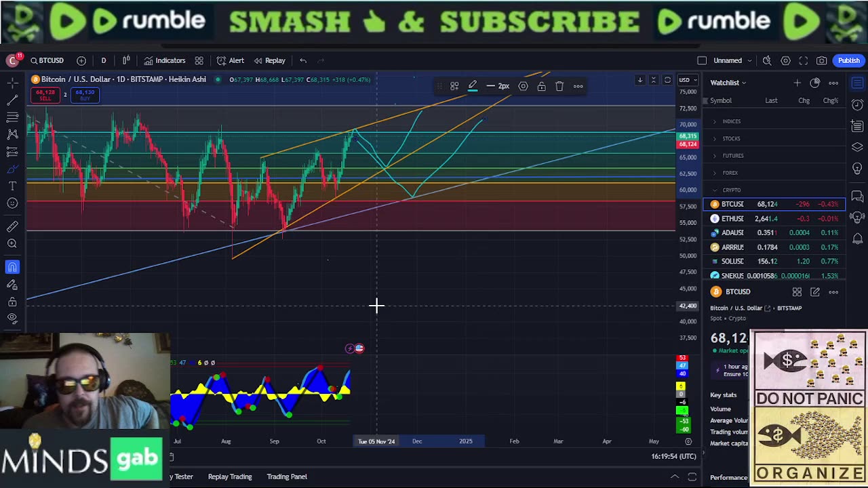Toggle hide all drawings eye icon
Viewport: 868px width, 488px height.
click(x=12, y=319)
